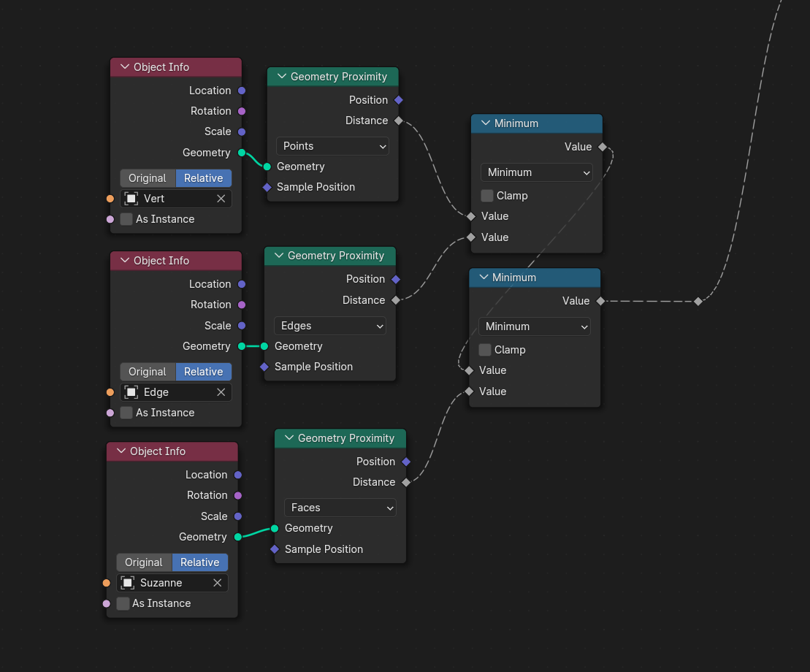Set Suzanne Object Info to Relative
This screenshot has width=810, height=672.
(x=200, y=562)
